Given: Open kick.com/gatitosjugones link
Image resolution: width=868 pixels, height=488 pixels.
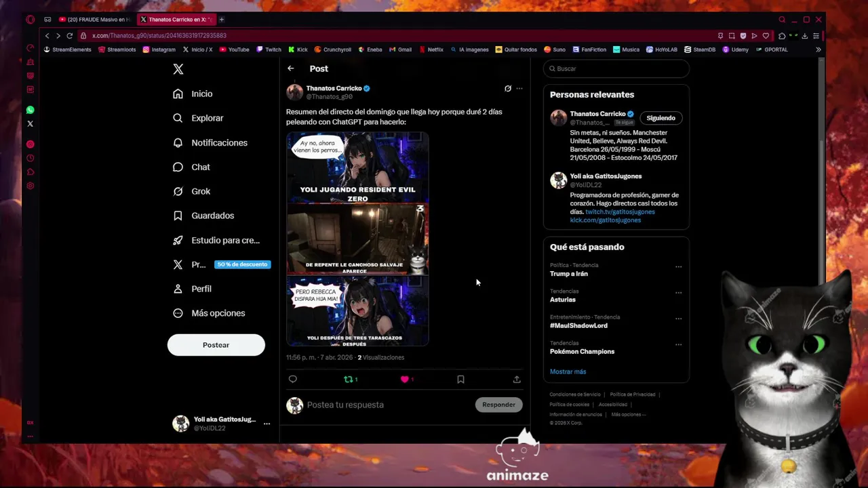Looking at the screenshot, I should point(605,220).
